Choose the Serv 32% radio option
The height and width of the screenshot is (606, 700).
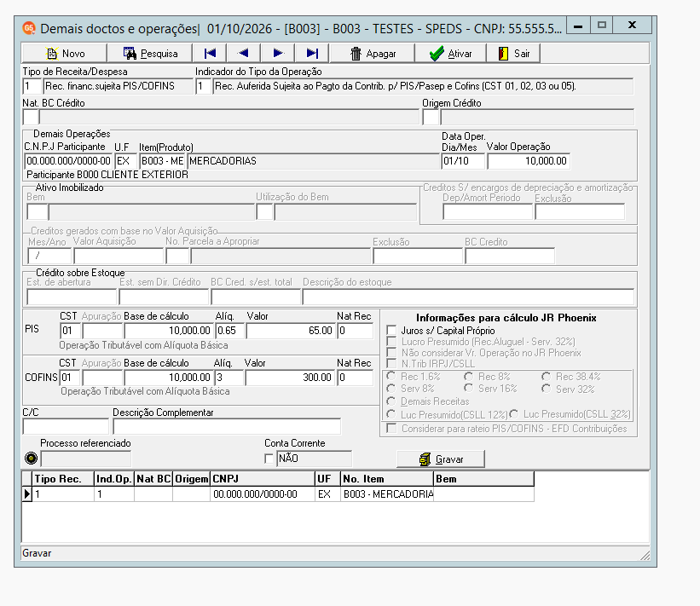pyautogui.click(x=546, y=389)
